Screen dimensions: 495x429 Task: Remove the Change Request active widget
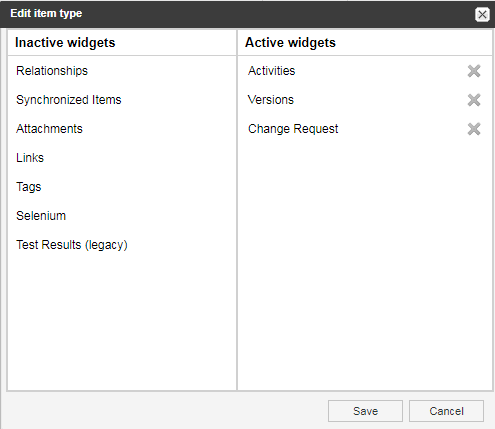coord(474,129)
